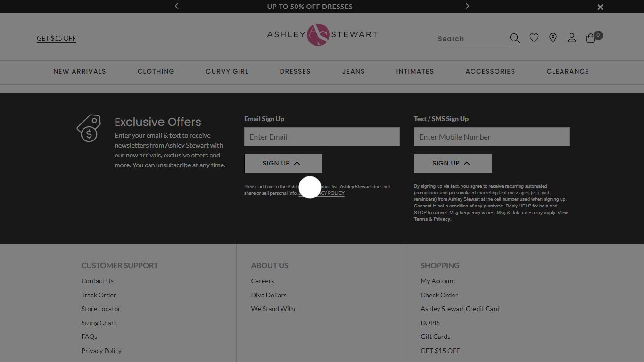View the Privacy Policy under email signup
The width and height of the screenshot is (644, 362).
(330, 193)
